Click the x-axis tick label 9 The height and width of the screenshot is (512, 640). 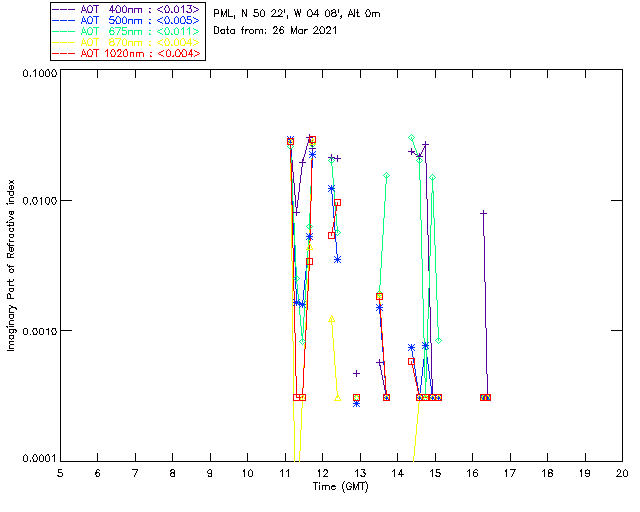tap(210, 474)
